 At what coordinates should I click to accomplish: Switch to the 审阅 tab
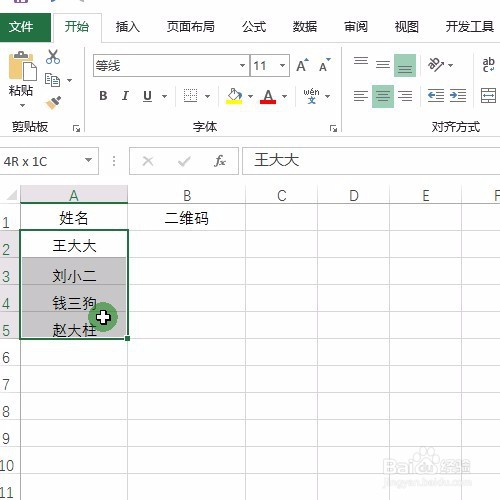[356, 27]
